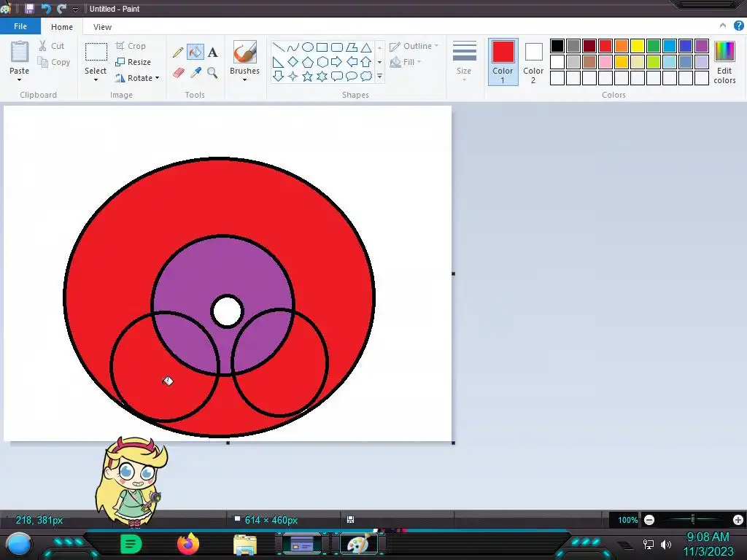Image resolution: width=747 pixels, height=560 pixels.
Task: Open File Explorer from the taskbar
Action: pos(245,545)
